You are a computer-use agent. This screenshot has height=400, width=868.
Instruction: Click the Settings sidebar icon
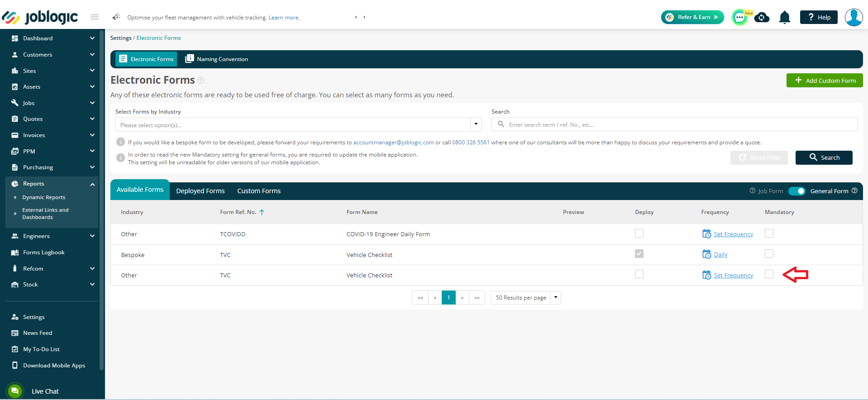15,317
